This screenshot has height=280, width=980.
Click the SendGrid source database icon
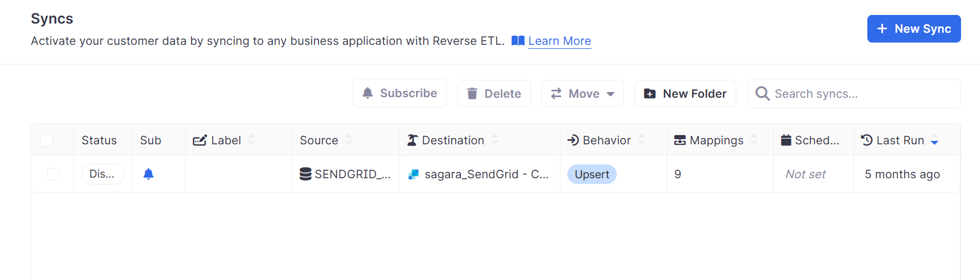click(x=306, y=174)
